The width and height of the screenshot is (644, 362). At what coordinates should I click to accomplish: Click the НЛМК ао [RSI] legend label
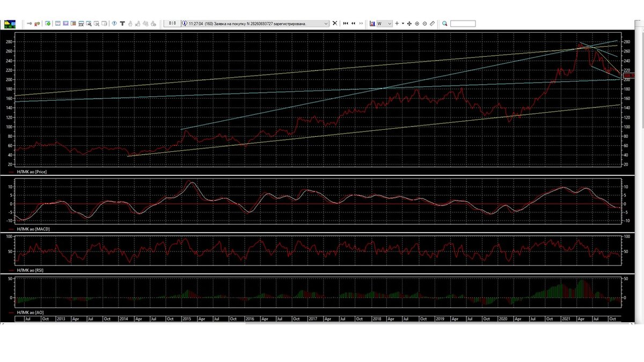pos(31,271)
